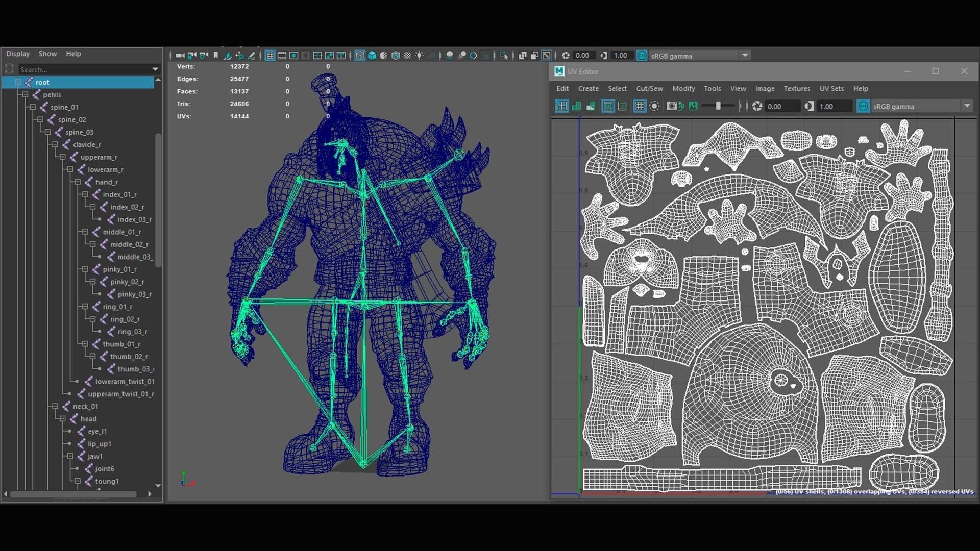
Task: Click the use all lights bulb icon
Action: pyautogui.click(x=419, y=56)
